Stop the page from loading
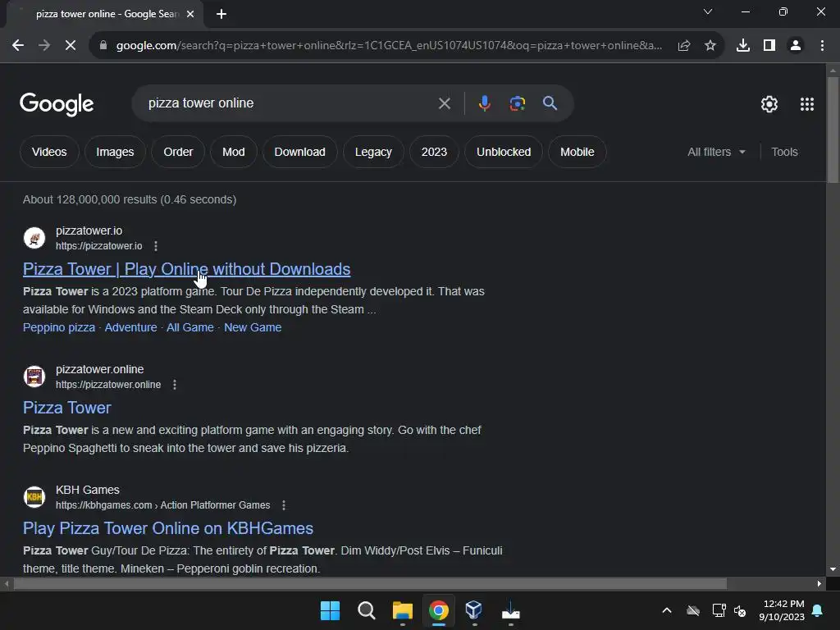The width and height of the screenshot is (840, 630). [x=71, y=46]
